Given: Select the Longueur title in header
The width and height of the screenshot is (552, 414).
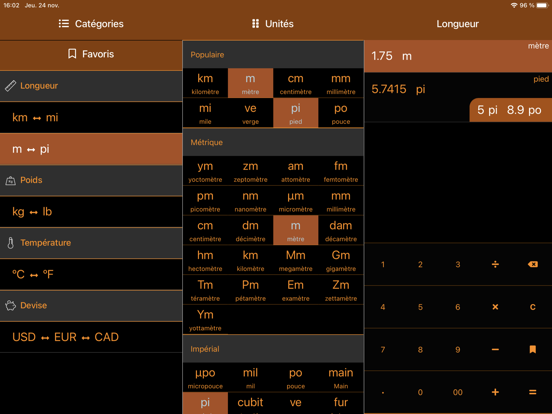Looking at the screenshot, I should pos(457,24).
